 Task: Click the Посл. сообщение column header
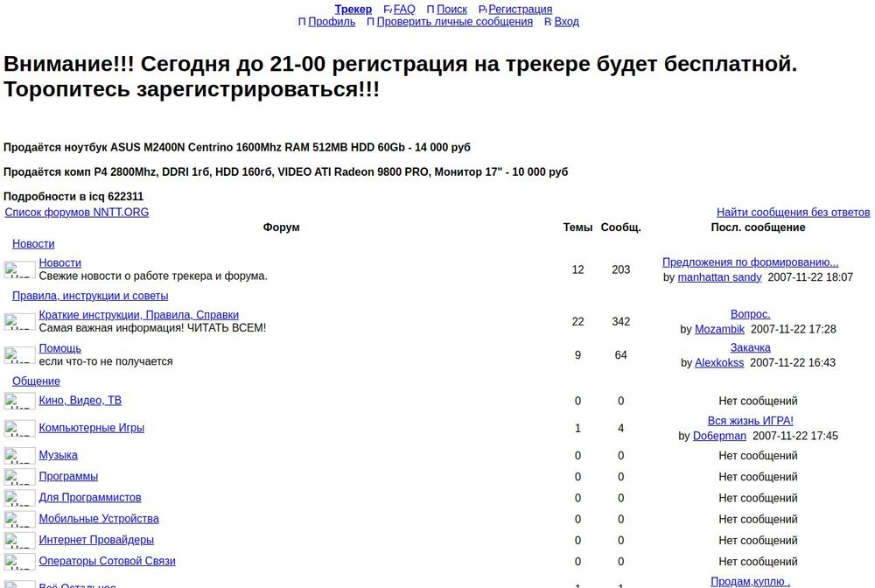click(758, 227)
